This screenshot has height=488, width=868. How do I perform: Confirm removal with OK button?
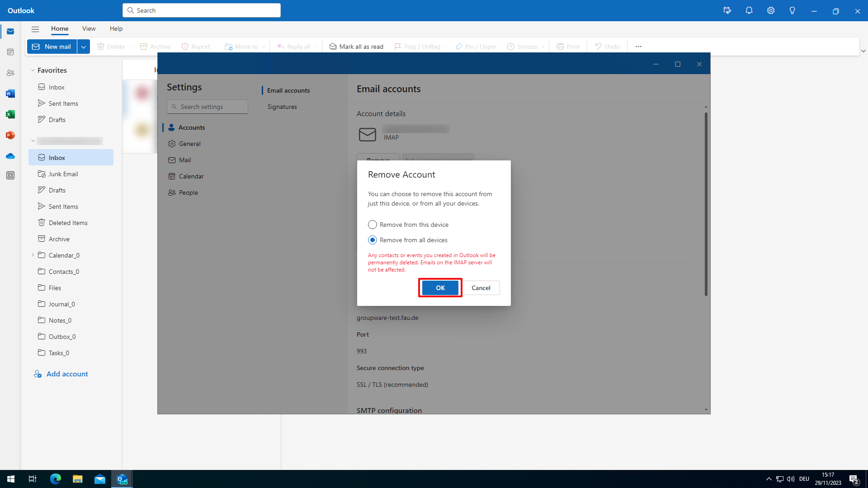coord(440,288)
